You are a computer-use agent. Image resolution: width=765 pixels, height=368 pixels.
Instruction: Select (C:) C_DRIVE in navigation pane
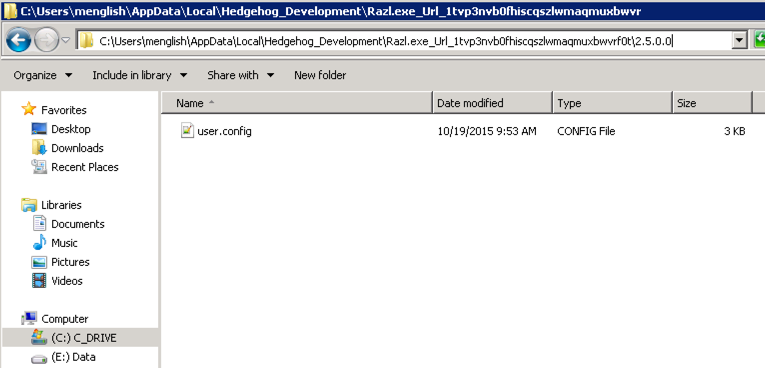[x=84, y=338]
